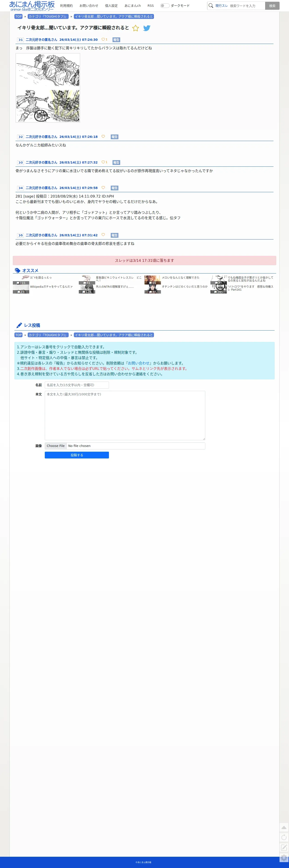This screenshot has width=289, height=868.
Task: Open recommended thread 星条旗ビキニウェイトレススレ
Action: coord(119,279)
